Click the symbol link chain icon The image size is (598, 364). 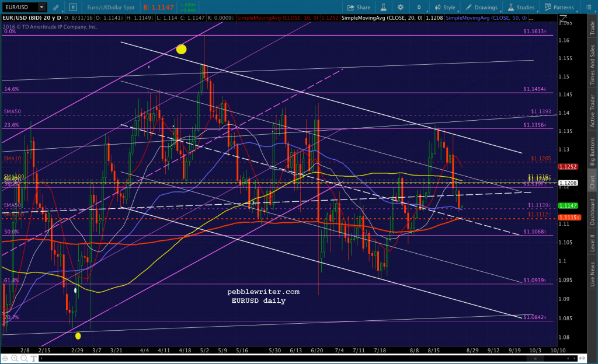tap(56, 7)
